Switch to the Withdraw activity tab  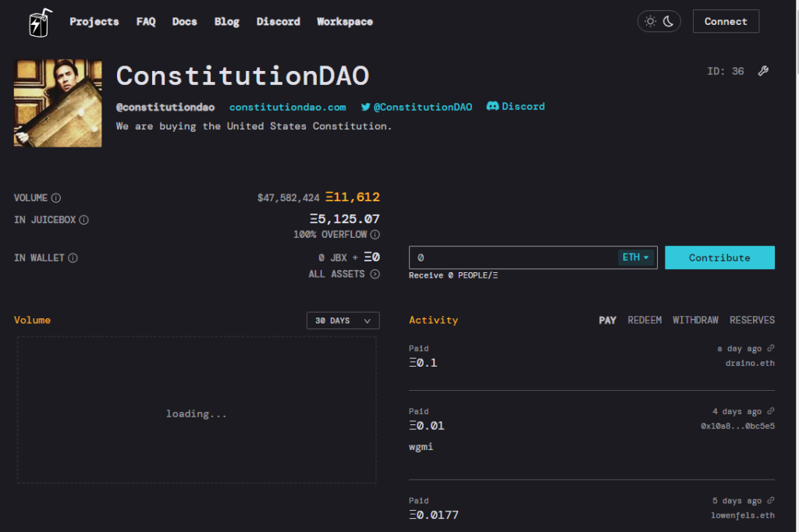(x=695, y=320)
